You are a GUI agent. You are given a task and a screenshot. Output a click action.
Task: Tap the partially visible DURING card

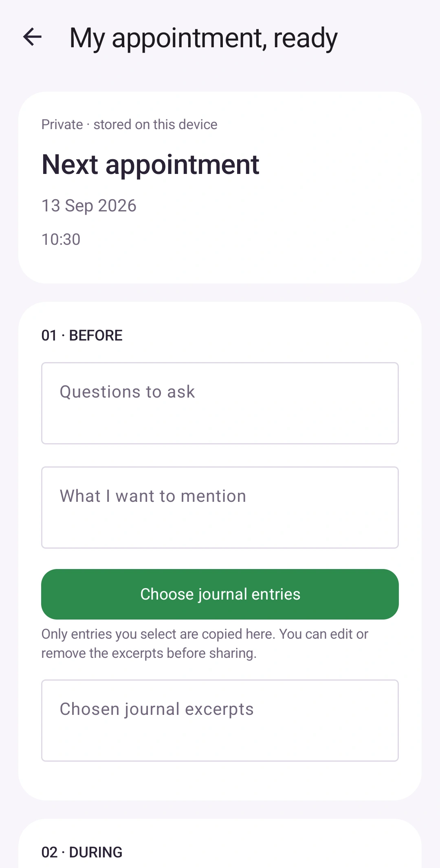click(220, 844)
